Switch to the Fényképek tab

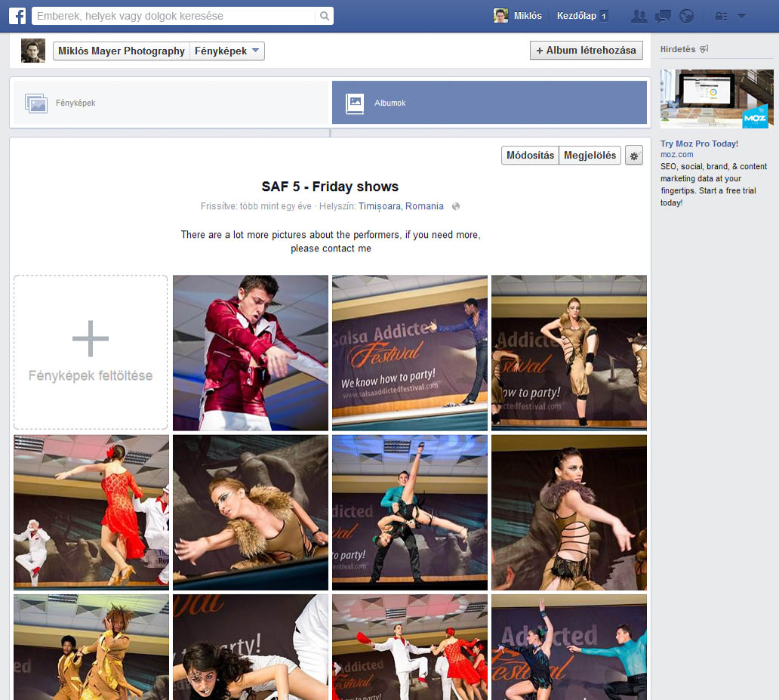point(170,103)
